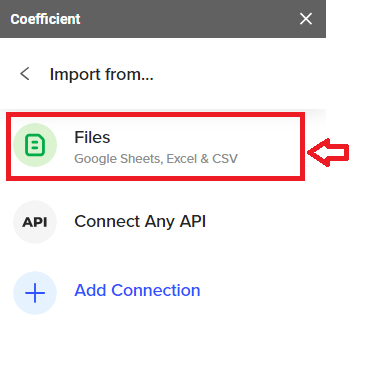
Task: Click the Coefficient title in header
Action: click(x=45, y=19)
